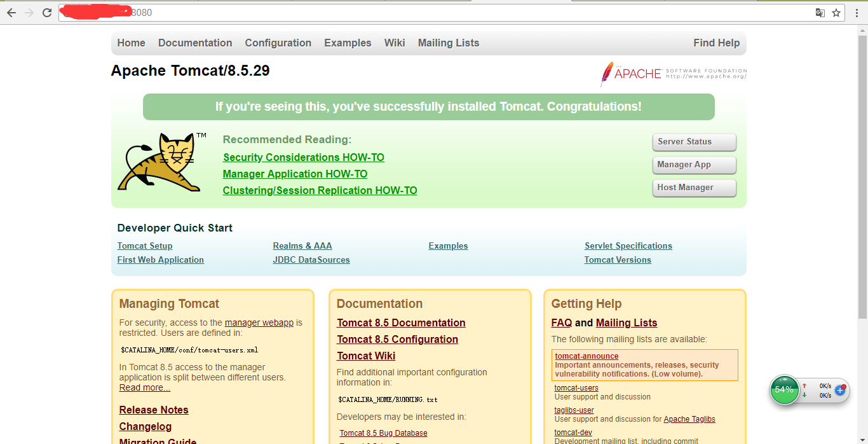Click the $CATALINA_HOME/conf/tomcat-users.xml path text

[189, 350]
